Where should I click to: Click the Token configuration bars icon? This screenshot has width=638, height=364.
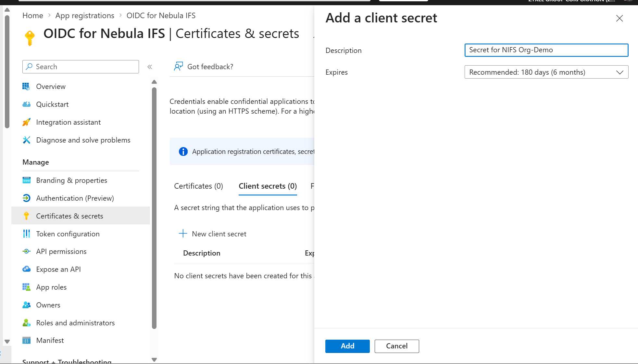(26, 234)
